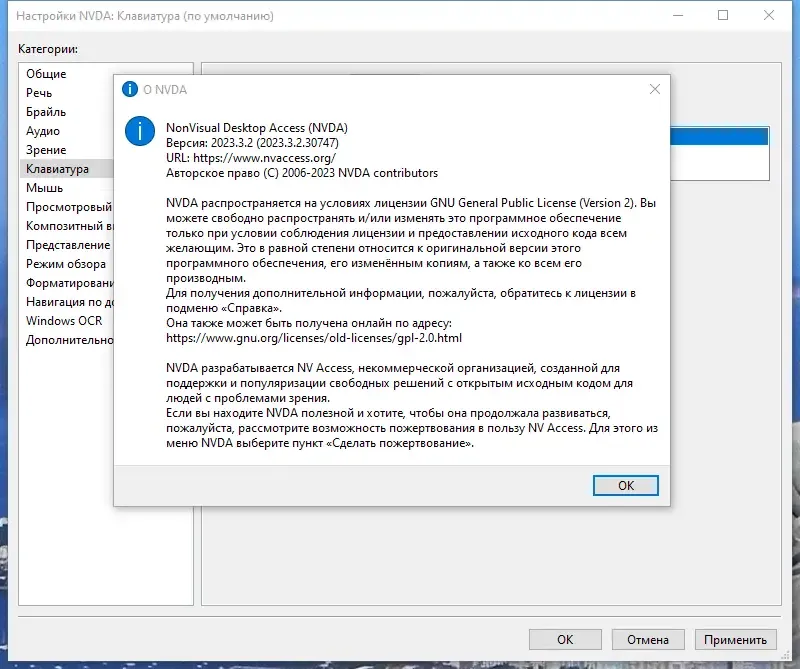
Task: Select the Клавиатура category
Action: (60, 169)
